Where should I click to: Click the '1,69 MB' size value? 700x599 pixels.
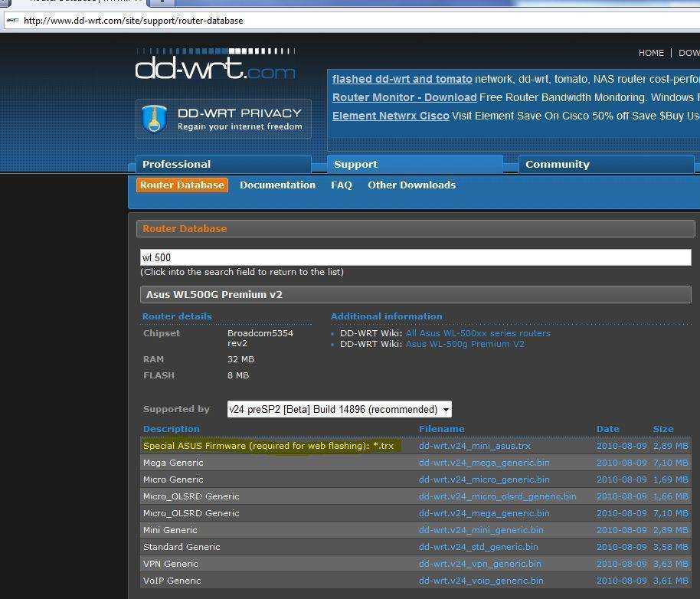[671, 480]
